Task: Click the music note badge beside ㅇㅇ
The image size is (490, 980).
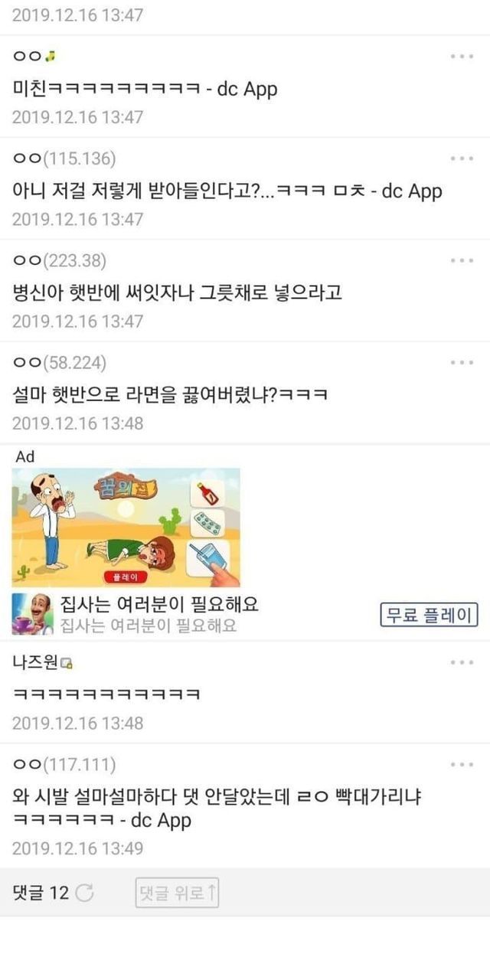Action: point(51,57)
